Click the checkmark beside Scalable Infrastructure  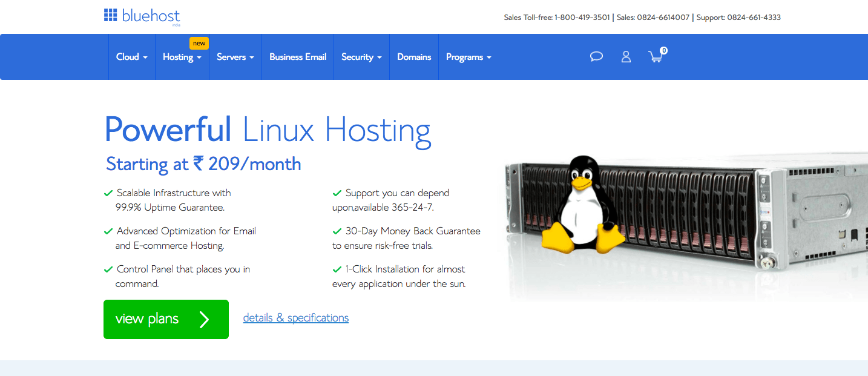pos(108,193)
